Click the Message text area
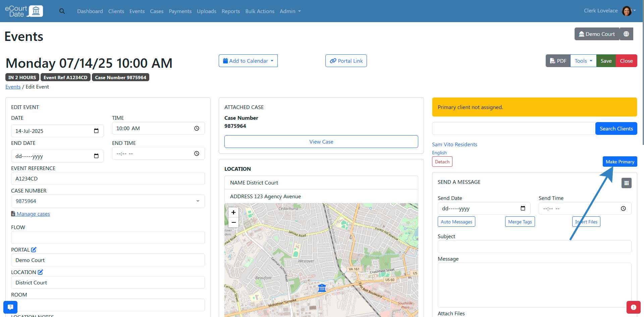 pos(534,285)
